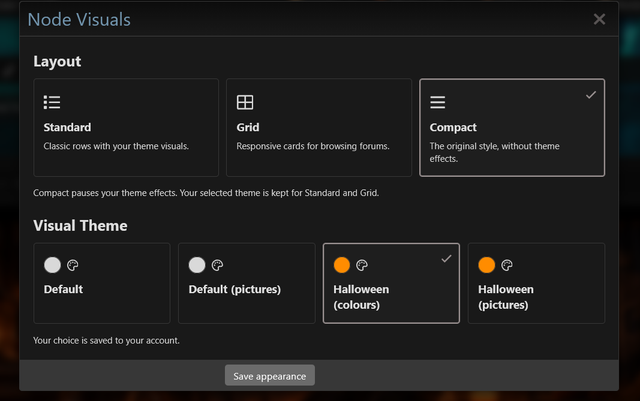
Task: Click the palette icon in Halloween (pictures) card
Action: 507,265
